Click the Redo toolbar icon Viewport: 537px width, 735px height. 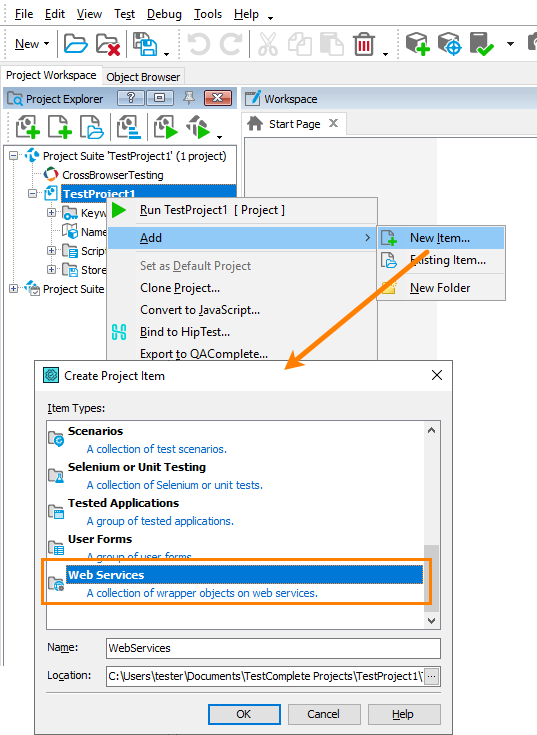(231, 44)
